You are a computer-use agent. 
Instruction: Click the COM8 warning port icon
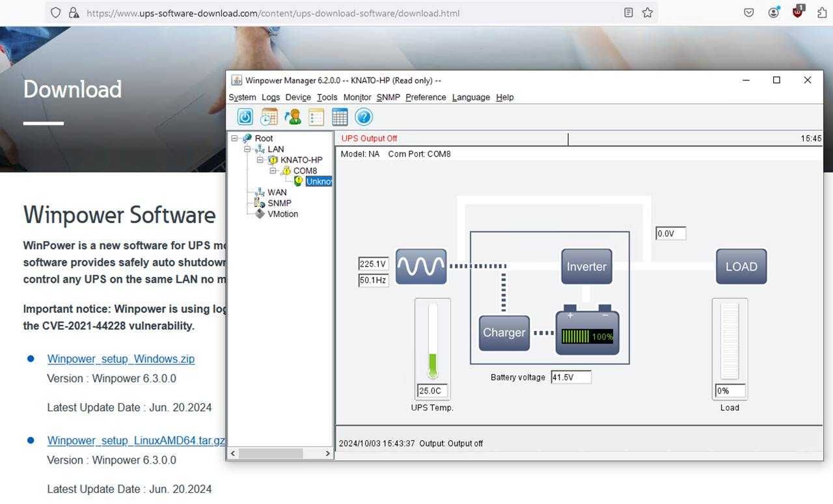tap(286, 170)
